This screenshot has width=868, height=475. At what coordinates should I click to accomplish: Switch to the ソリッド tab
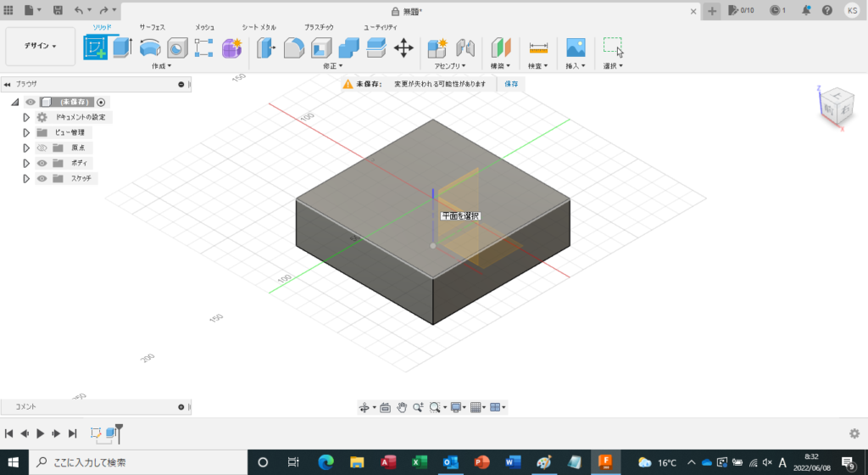click(102, 27)
